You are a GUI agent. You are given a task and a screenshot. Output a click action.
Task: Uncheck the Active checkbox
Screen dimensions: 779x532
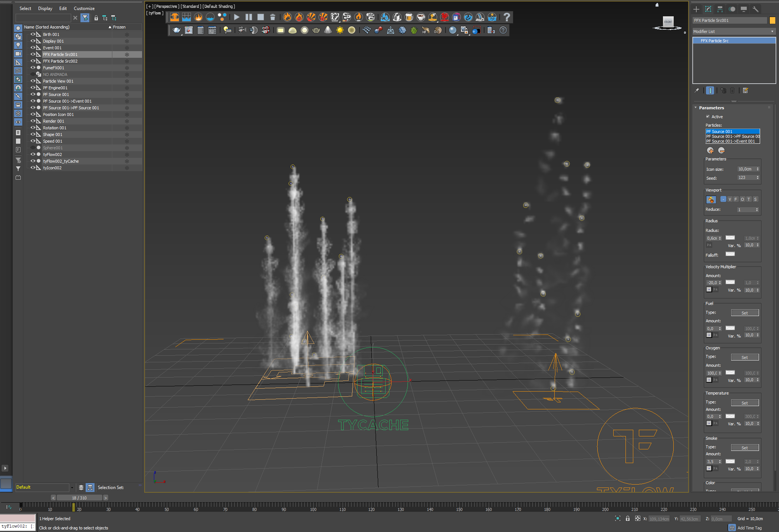pos(708,117)
